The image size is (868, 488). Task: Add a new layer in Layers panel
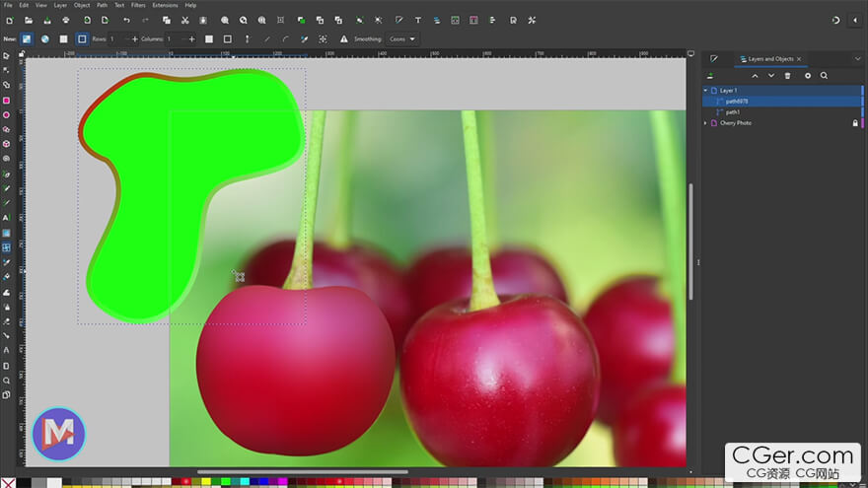(711, 75)
